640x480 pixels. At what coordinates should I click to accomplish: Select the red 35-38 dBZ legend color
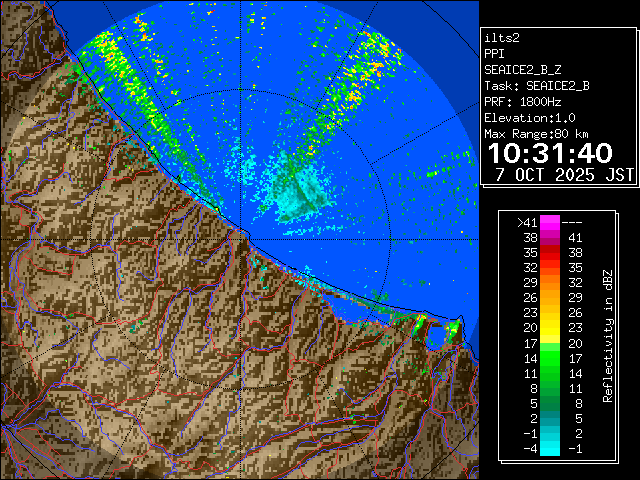[550, 252]
